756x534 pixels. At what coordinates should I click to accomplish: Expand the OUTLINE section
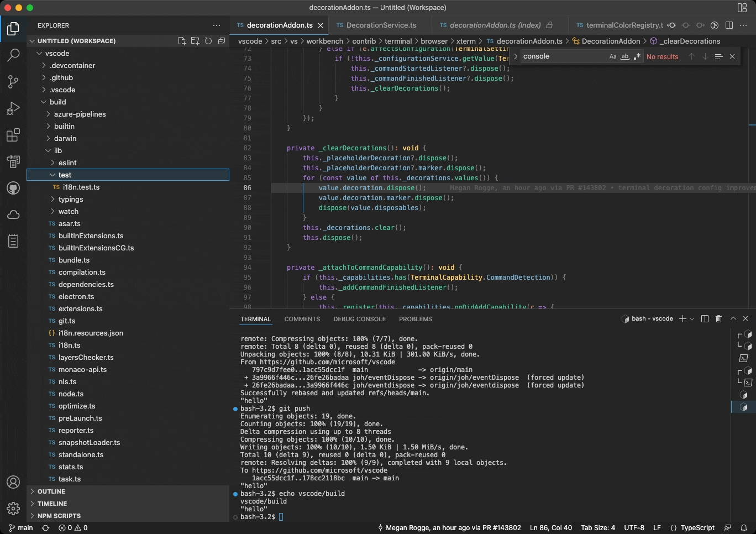[x=51, y=491]
